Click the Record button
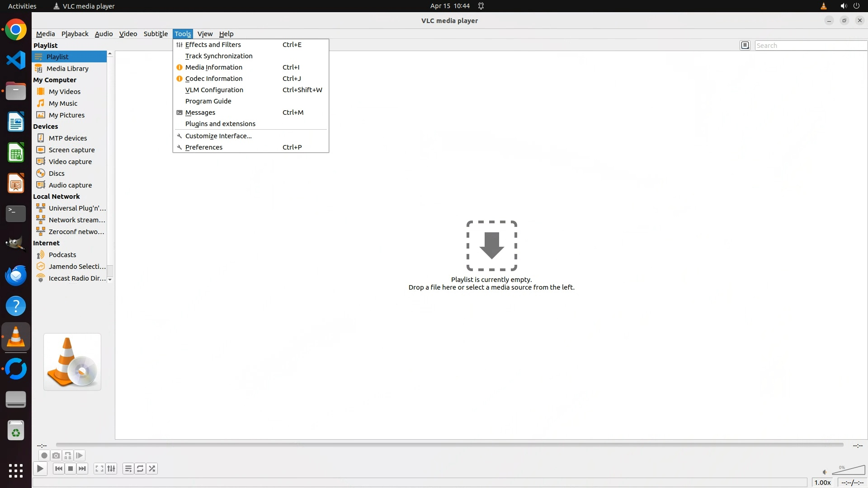Image resolution: width=868 pixels, height=488 pixels. 44,455
